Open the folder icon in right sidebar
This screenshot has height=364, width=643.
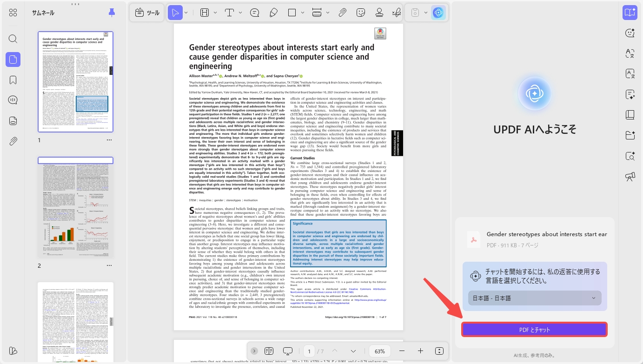point(630,135)
